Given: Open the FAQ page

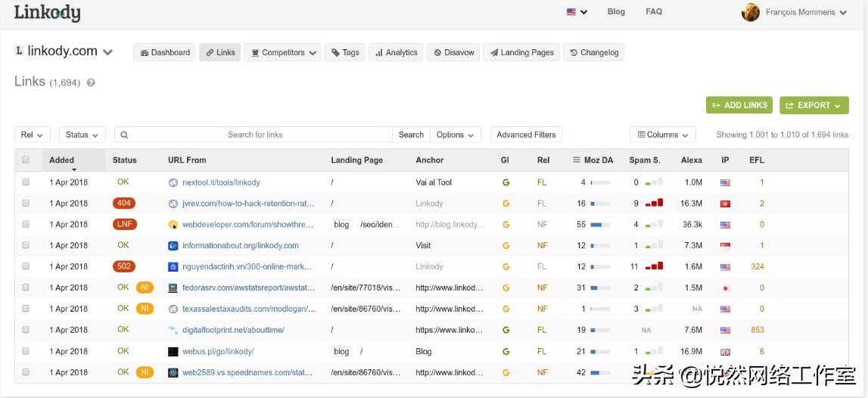Looking at the screenshot, I should point(654,11).
